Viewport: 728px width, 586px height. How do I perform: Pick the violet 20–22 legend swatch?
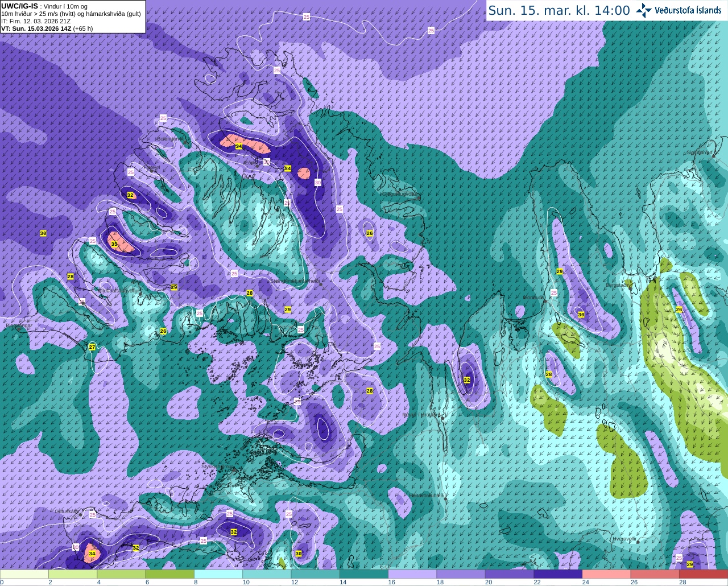click(510, 575)
